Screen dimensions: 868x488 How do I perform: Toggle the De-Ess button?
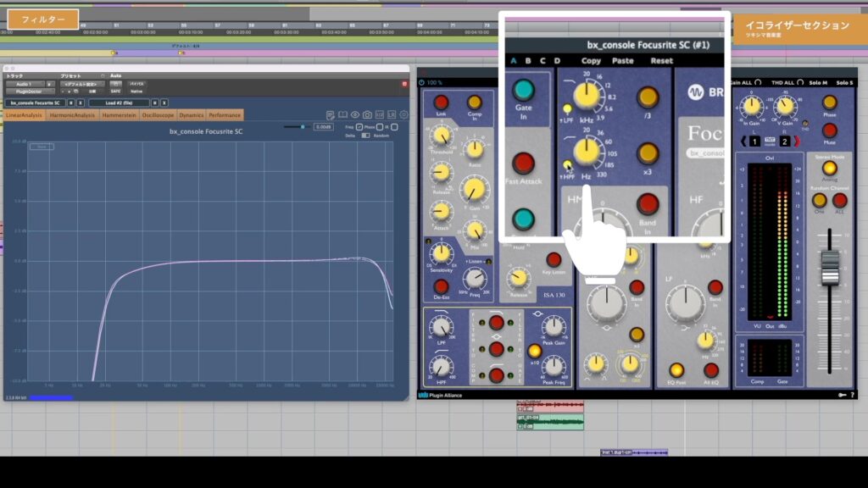[x=441, y=286]
